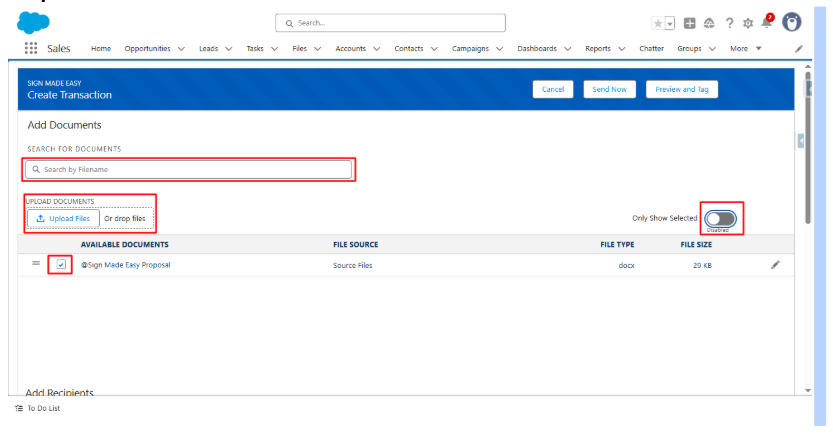Open the Leads tab
The height and width of the screenshot is (439, 833).
tap(208, 48)
